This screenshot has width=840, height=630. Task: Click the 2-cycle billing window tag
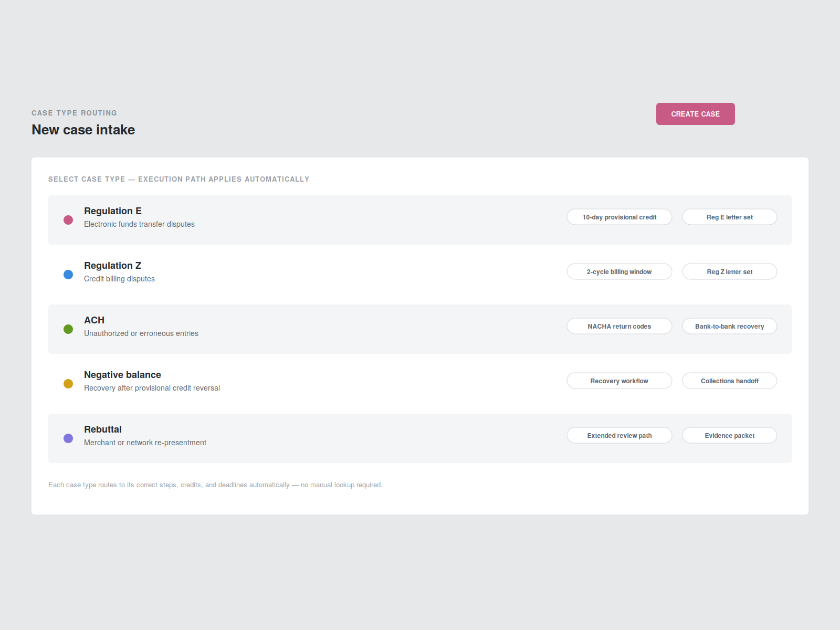(x=619, y=271)
